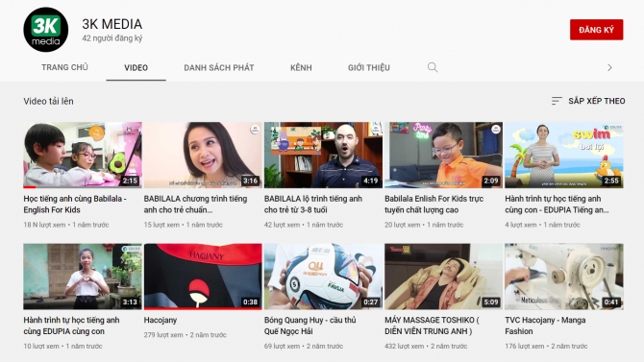Click the '42 người đăng ký' subscriber count
This screenshot has height=362, width=644.
click(x=112, y=38)
